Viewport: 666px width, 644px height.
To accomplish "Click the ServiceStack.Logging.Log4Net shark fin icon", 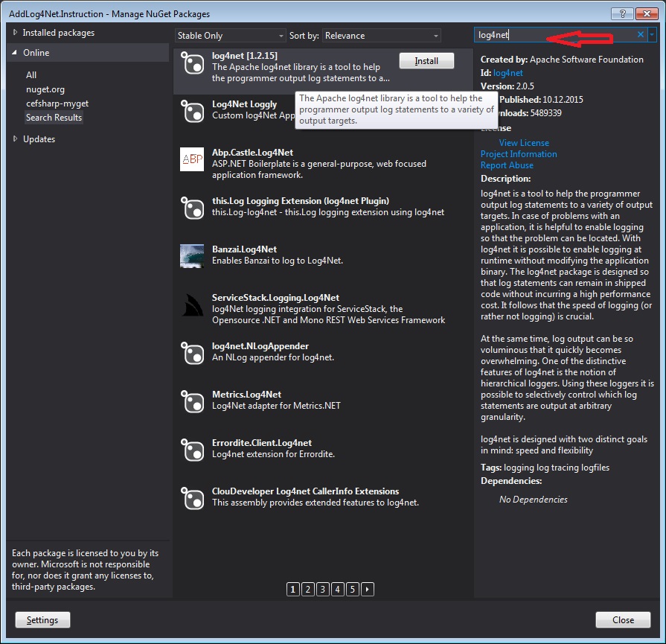I will pyautogui.click(x=192, y=305).
